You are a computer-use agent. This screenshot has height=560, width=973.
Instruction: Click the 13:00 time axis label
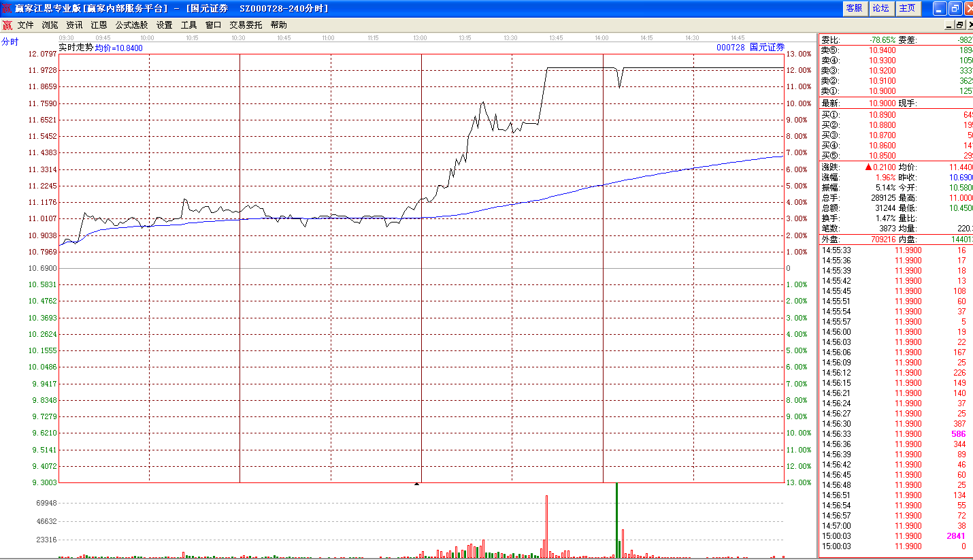tap(420, 37)
